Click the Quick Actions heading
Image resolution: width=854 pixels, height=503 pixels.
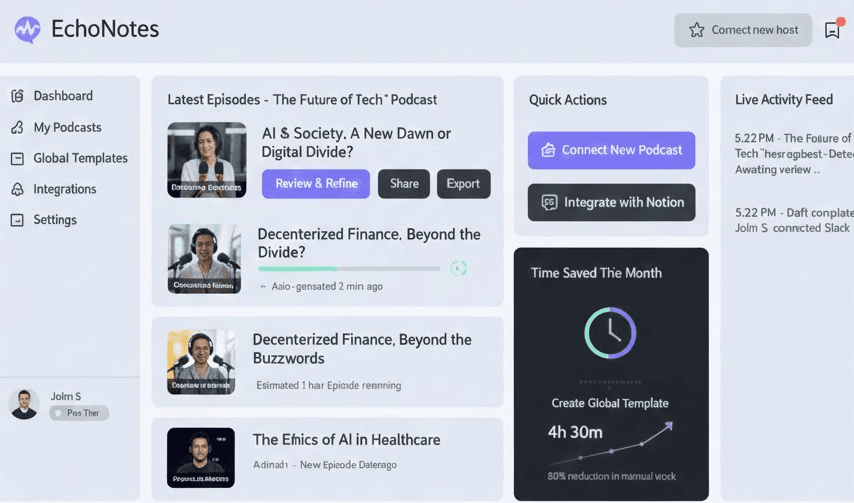[x=568, y=100]
